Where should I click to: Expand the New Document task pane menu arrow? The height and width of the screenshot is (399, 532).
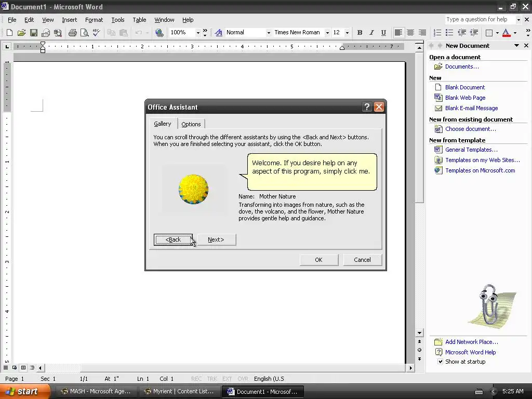516,46
